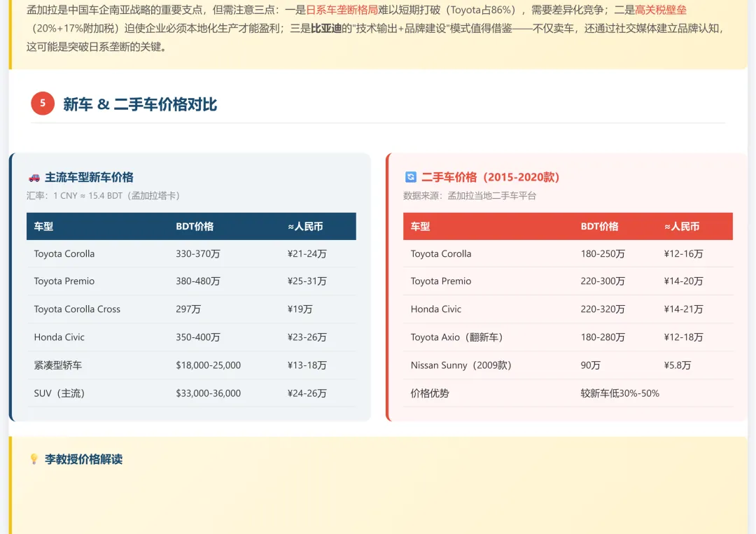
Task: Select the heading 新车 & 二手车价格对比
Action: point(140,104)
